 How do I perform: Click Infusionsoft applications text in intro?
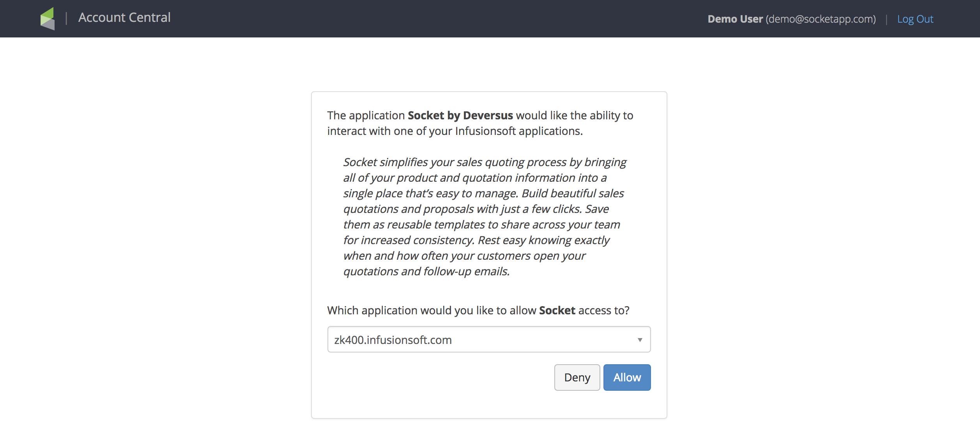519,131
